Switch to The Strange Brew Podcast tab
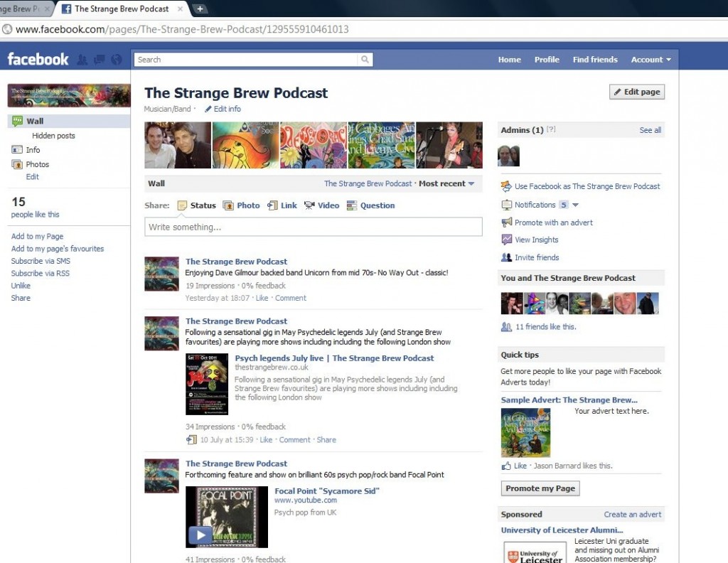Image resolution: width=728 pixels, height=563 pixels. pos(121,9)
